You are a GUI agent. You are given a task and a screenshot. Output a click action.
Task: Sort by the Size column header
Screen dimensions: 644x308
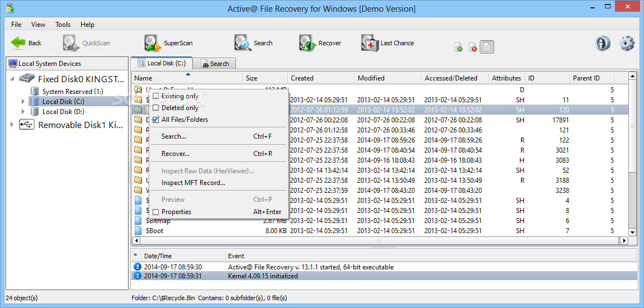coord(266,78)
